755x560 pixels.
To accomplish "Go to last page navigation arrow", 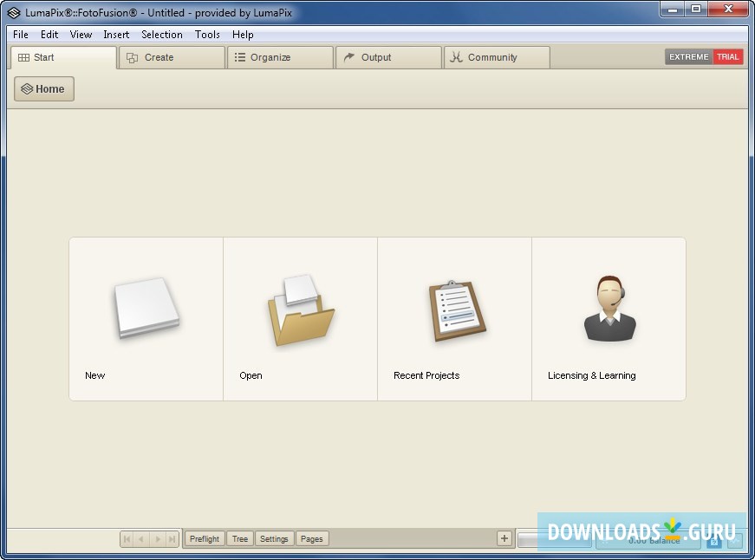I will (x=172, y=539).
